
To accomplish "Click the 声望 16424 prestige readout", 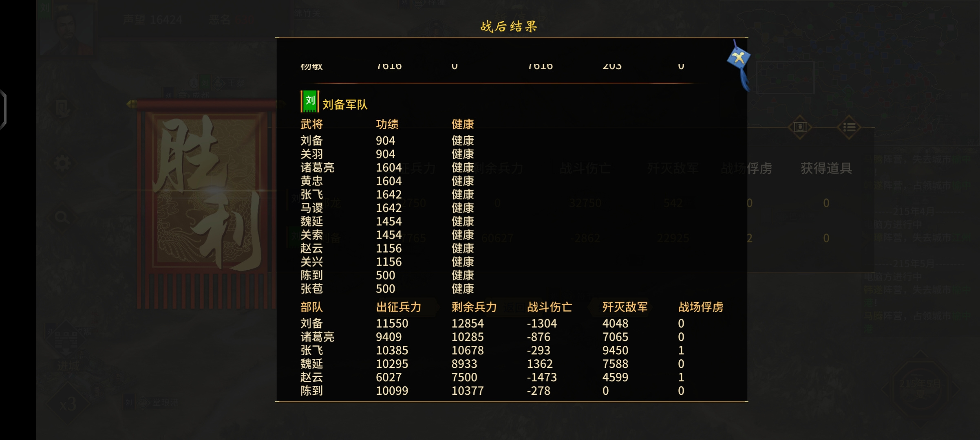I will tap(152, 20).
